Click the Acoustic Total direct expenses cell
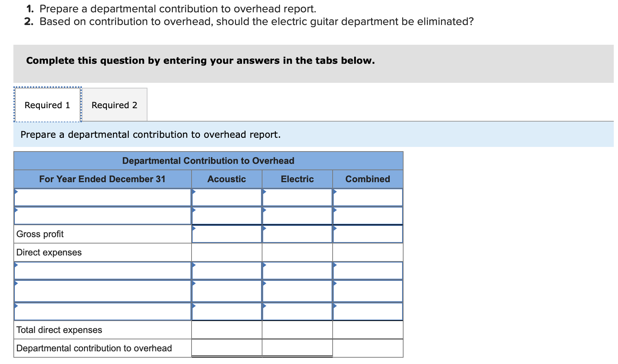The image size is (618, 364). 227,330
